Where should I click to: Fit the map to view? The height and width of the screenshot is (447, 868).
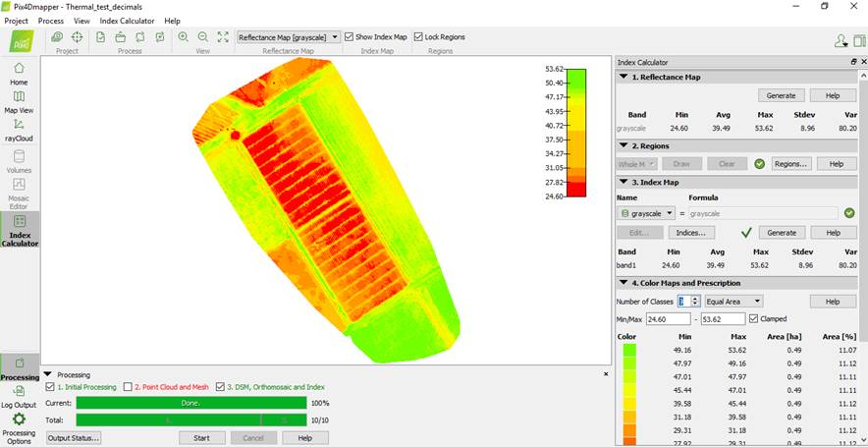[223, 37]
